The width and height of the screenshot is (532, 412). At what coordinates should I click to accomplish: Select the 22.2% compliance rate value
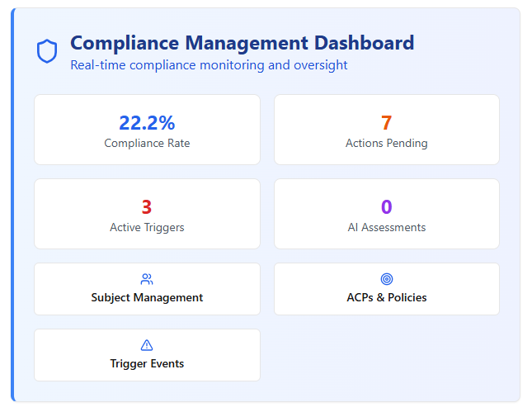click(147, 123)
